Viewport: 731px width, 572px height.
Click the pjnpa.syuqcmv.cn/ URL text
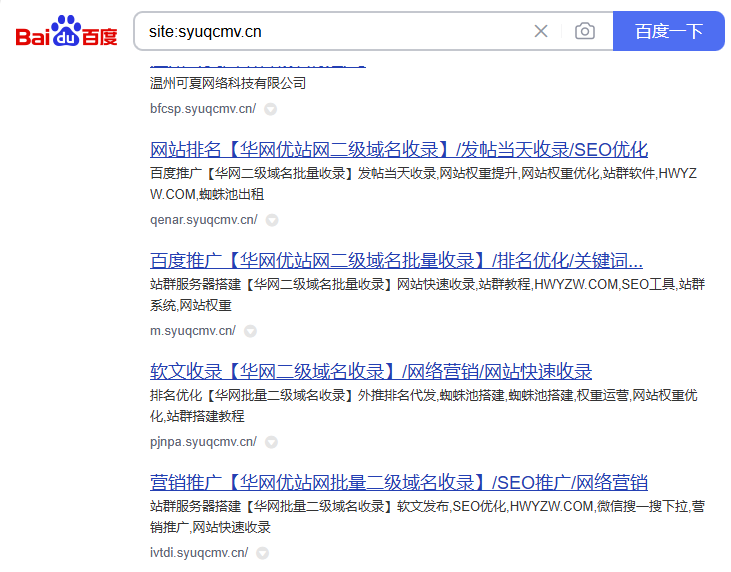tap(203, 442)
